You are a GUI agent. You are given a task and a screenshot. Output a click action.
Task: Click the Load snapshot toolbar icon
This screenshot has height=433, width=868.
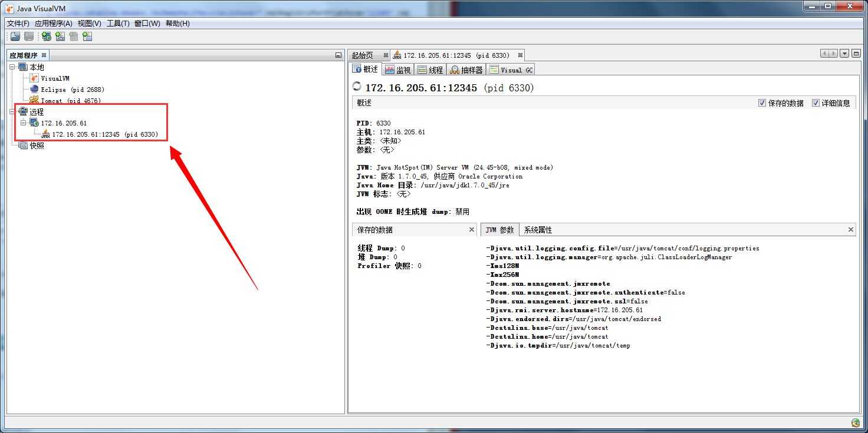coord(15,37)
